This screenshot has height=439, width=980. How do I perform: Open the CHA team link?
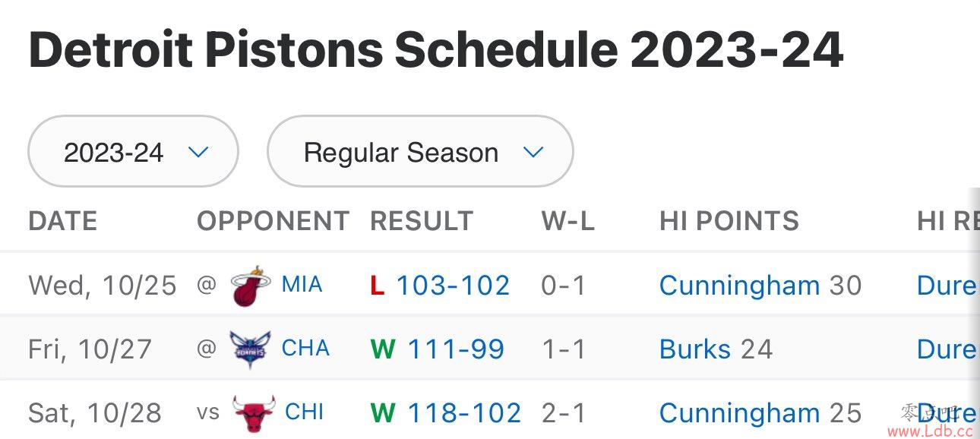pyautogui.click(x=305, y=349)
